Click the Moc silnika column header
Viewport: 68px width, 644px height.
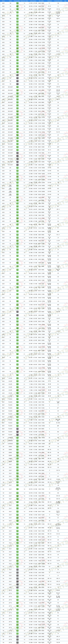click(x=42, y=1)
